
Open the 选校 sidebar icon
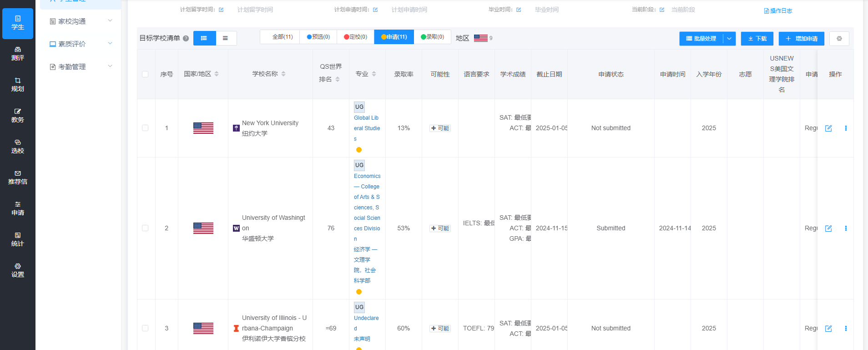coord(18,147)
